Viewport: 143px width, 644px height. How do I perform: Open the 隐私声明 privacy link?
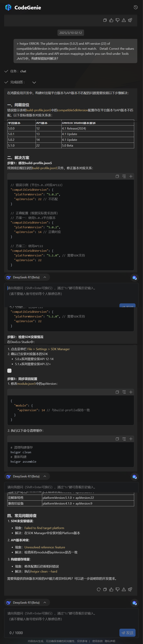point(110,641)
